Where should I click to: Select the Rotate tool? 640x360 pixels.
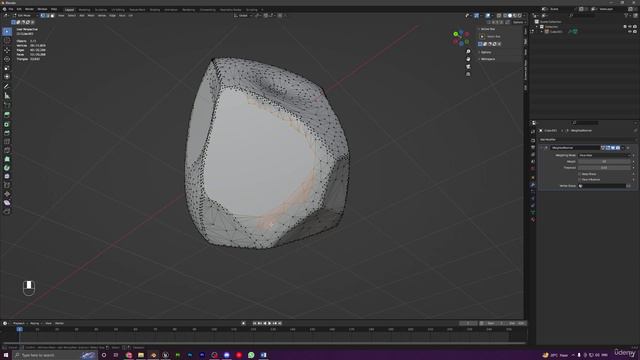(x=7, y=59)
